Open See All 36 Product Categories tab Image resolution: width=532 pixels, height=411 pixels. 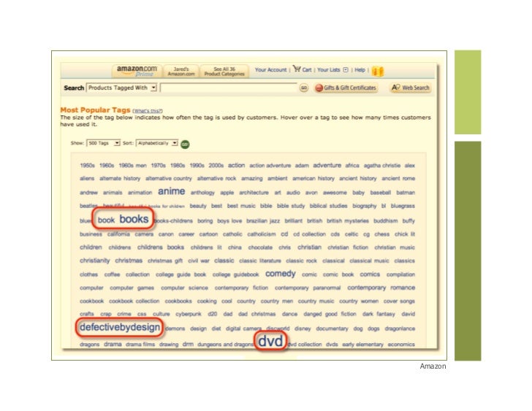(x=224, y=71)
